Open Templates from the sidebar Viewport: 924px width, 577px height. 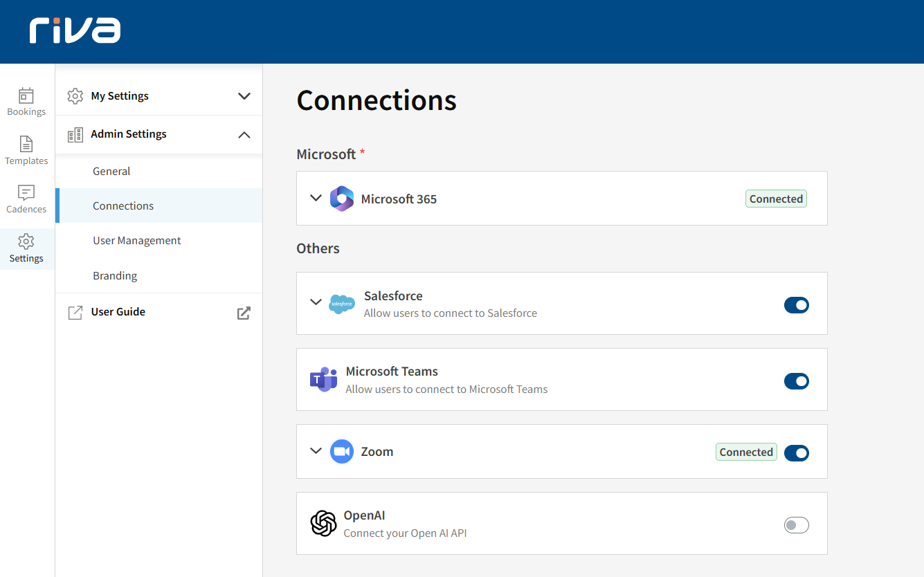(x=26, y=151)
